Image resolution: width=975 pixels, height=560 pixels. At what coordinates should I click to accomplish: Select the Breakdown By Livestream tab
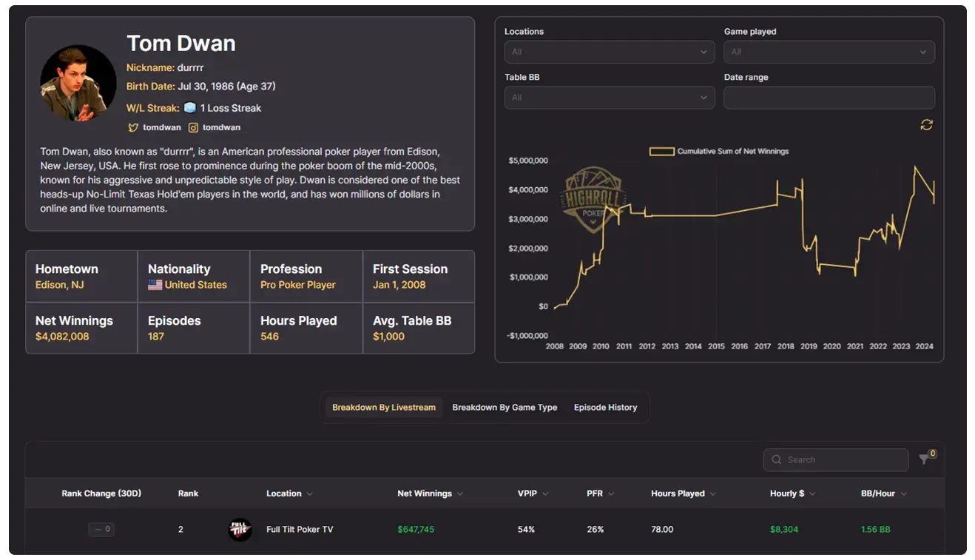click(x=383, y=408)
